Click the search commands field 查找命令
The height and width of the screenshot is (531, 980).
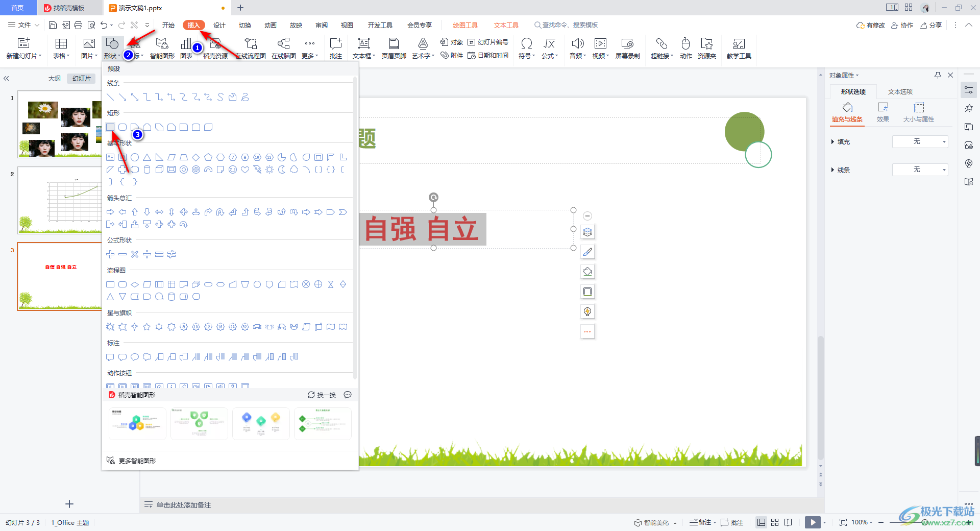click(x=566, y=25)
